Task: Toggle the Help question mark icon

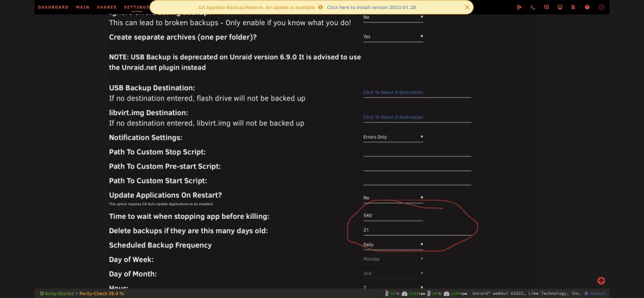Action: 587,7
